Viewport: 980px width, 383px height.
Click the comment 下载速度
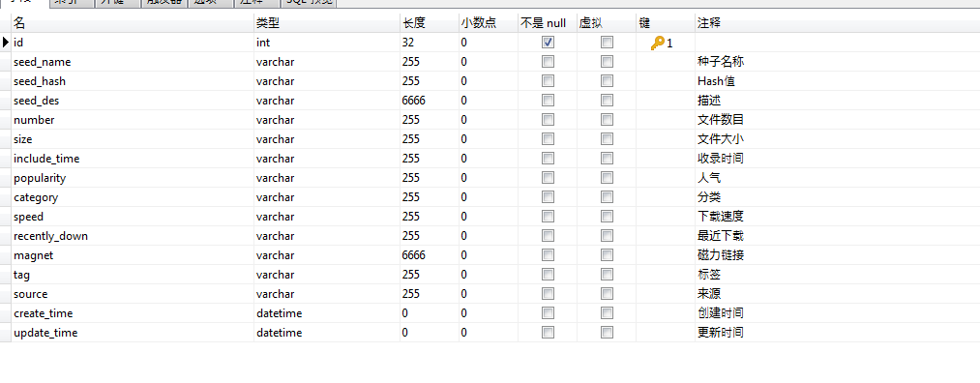pos(720,217)
